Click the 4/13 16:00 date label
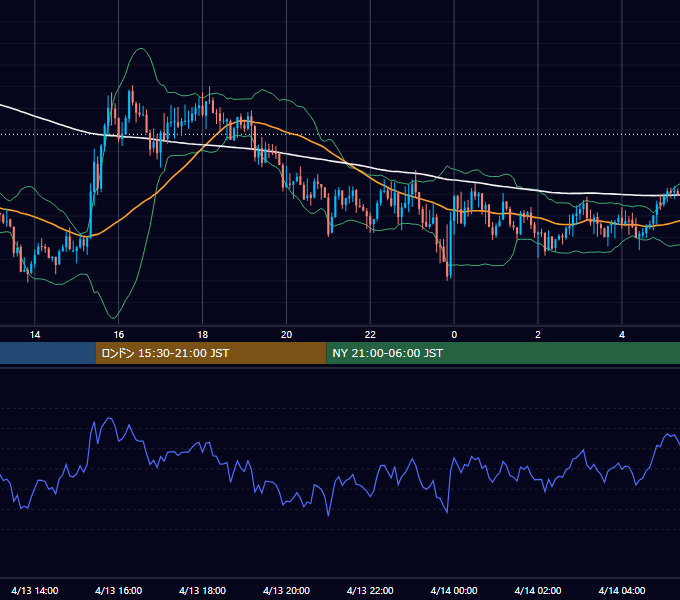Viewport: 680px width, 600px height. (x=118, y=590)
